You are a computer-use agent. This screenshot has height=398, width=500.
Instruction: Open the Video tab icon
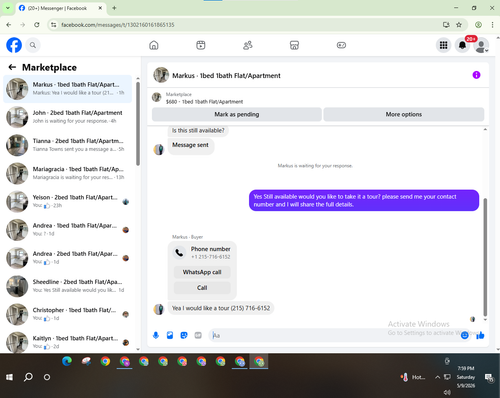click(x=201, y=45)
